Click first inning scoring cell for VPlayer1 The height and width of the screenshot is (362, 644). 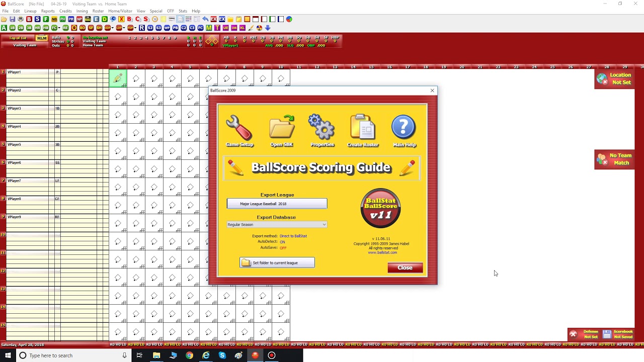[x=118, y=78]
